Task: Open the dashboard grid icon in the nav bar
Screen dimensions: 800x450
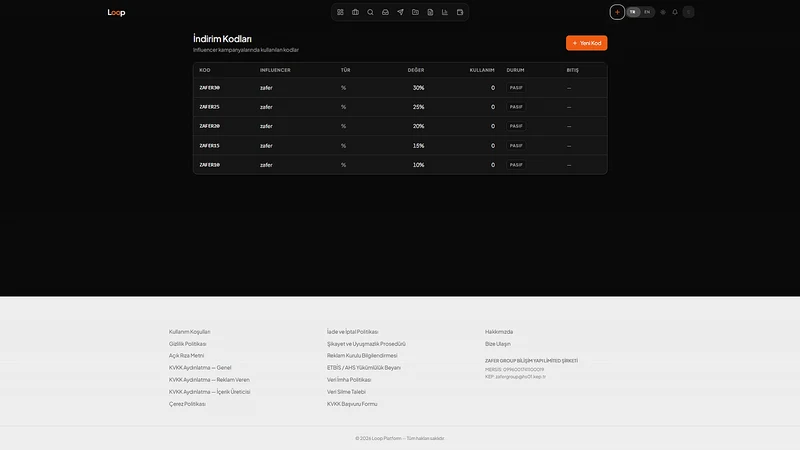Action: [x=340, y=12]
